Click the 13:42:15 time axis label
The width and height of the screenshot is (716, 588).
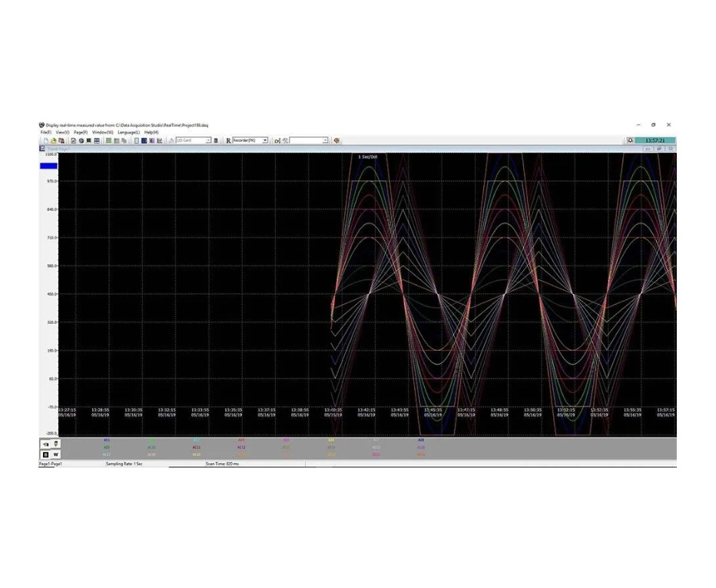point(366,410)
